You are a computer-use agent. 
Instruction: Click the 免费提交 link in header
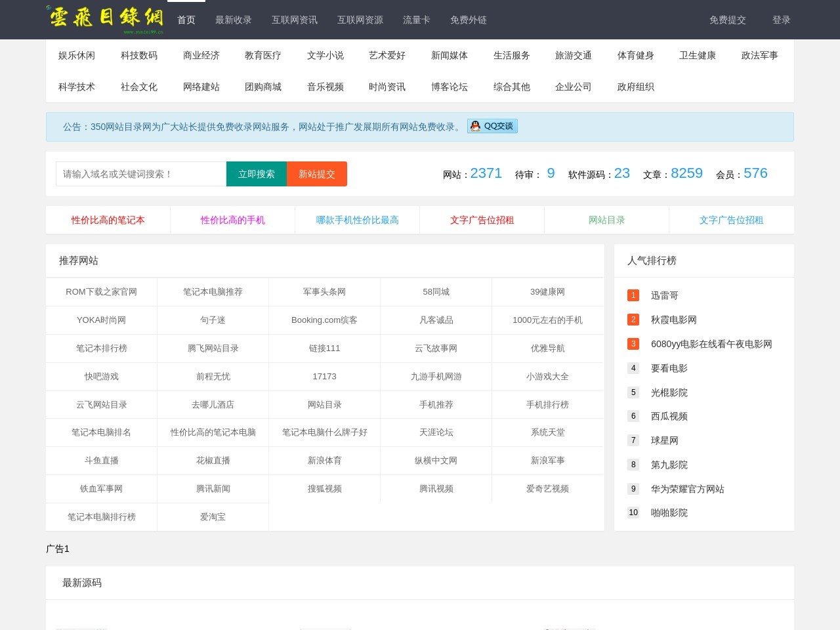point(727,20)
